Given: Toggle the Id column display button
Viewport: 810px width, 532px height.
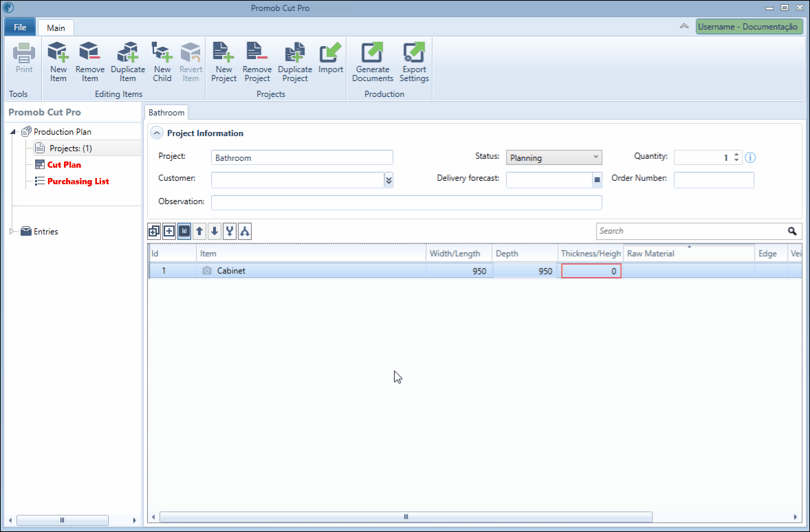Looking at the screenshot, I should (184, 232).
